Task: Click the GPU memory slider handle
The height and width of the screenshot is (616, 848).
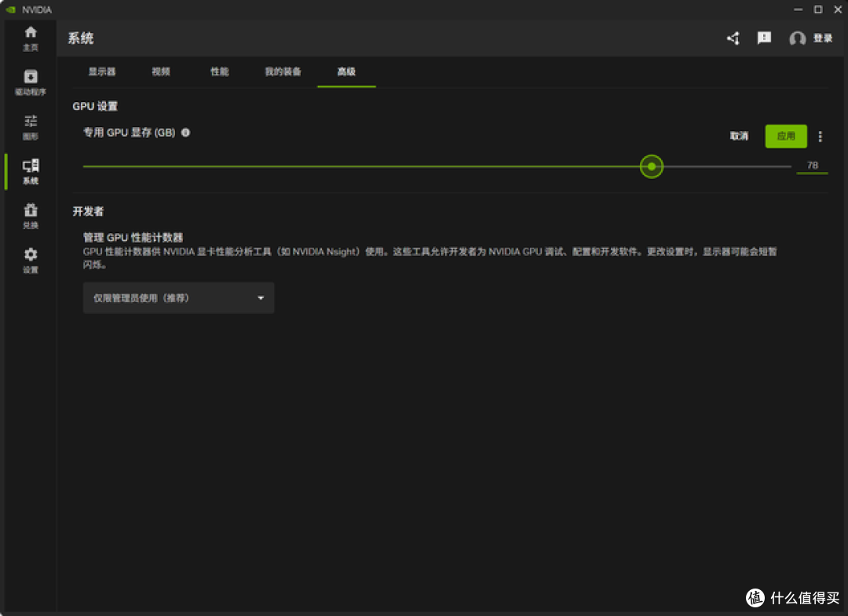Action: (652, 166)
